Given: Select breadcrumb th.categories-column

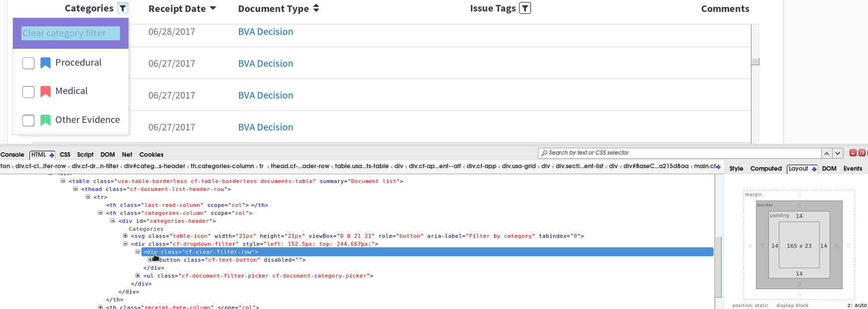Looking at the screenshot, I should coord(222,166).
